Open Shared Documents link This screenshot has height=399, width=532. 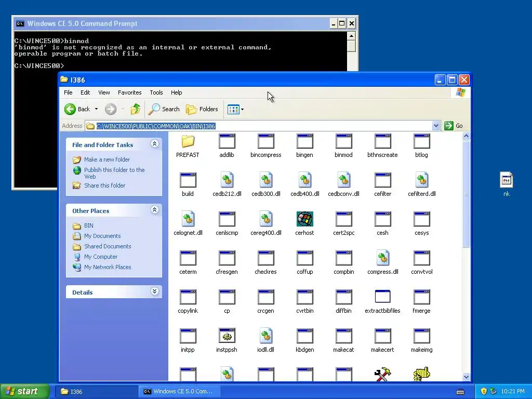pyautogui.click(x=108, y=246)
